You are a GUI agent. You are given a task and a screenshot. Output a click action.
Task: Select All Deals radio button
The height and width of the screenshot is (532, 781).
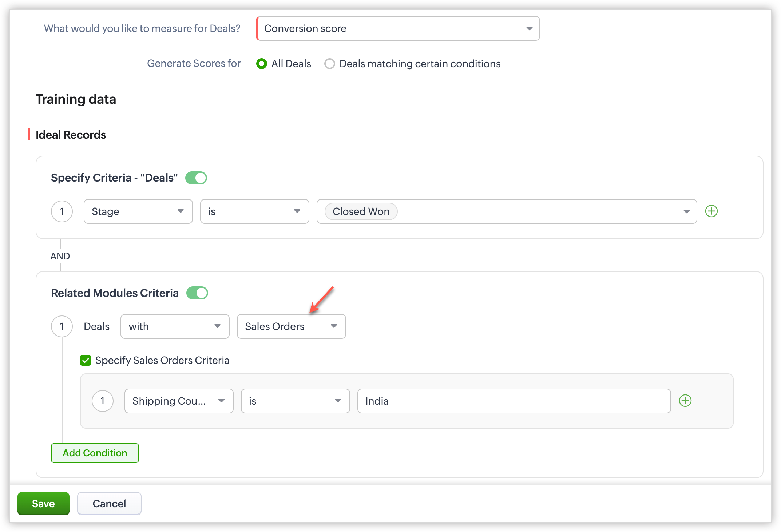[261, 64]
